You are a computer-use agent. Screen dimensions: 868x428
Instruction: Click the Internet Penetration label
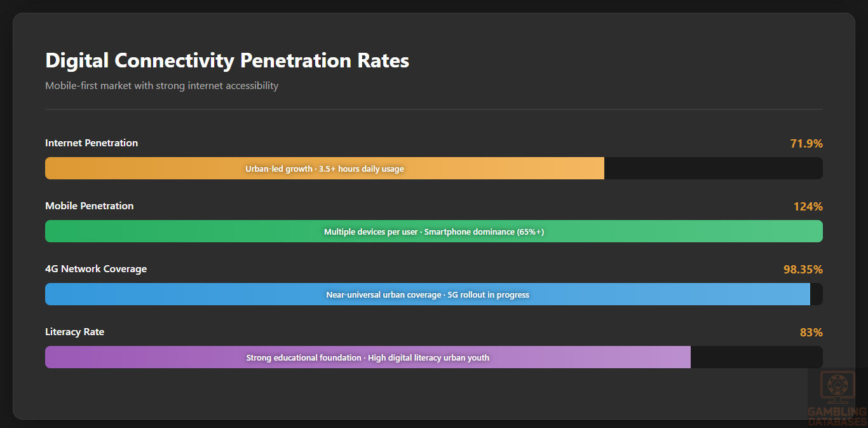(x=92, y=143)
